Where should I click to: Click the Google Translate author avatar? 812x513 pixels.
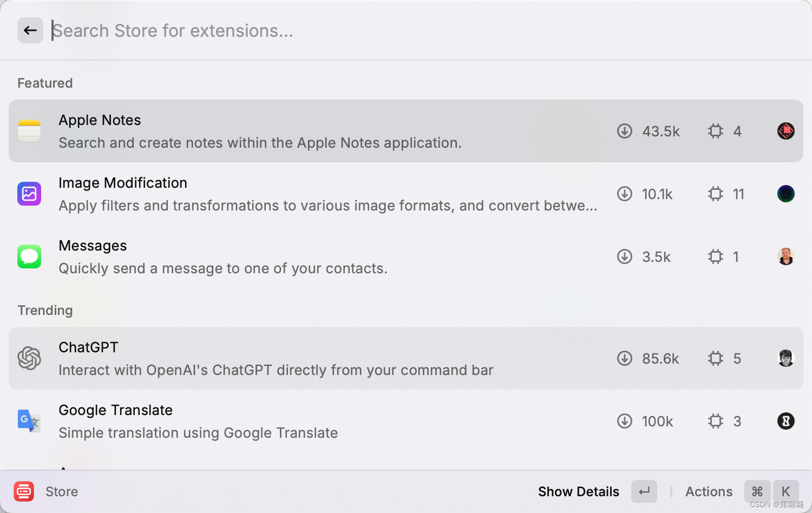tap(786, 421)
